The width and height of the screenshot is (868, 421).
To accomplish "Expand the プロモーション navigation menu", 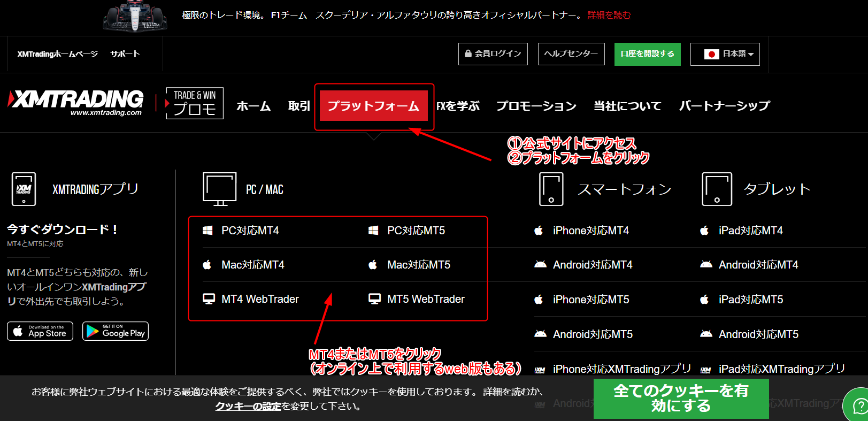I will pyautogui.click(x=536, y=106).
